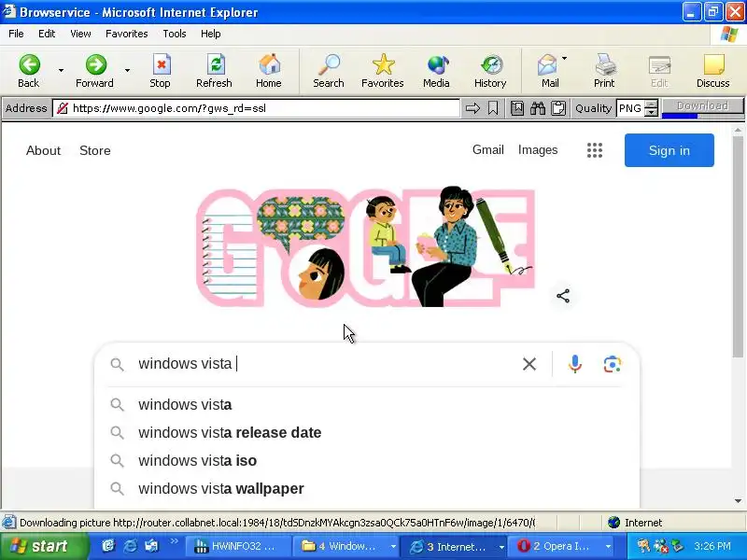This screenshot has height=560, width=747.
Task: Expand the Mail button dropdown arrow
Action: point(565,59)
